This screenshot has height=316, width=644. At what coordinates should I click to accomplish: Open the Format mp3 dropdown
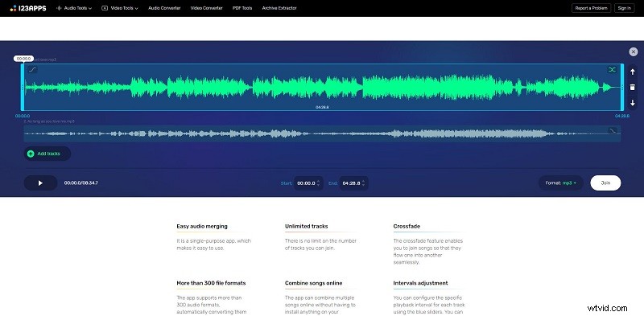click(x=560, y=183)
